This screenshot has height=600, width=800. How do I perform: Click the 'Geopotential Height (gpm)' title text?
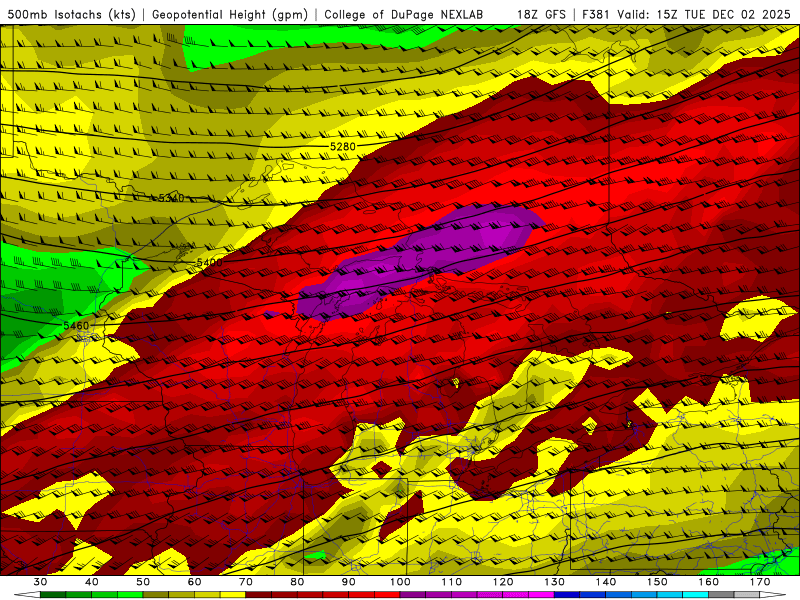230,15
